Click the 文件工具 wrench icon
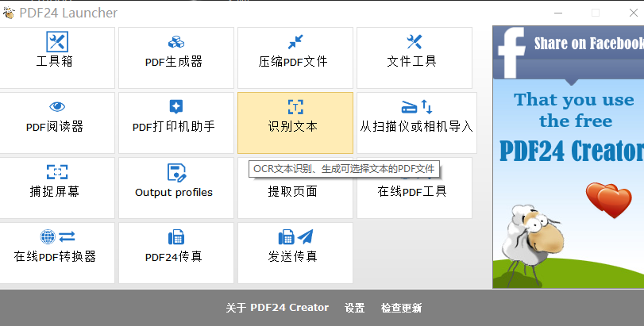This screenshot has height=326, width=644. click(415, 42)
